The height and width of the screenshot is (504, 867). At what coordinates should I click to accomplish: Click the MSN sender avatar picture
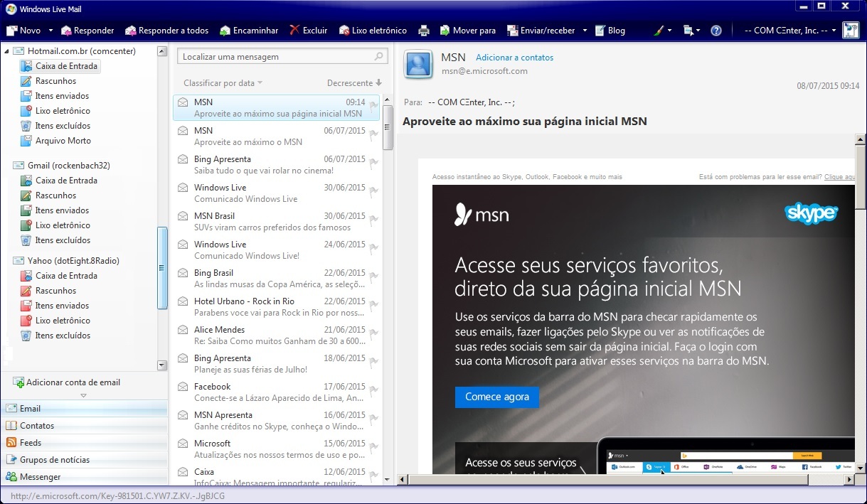coord(418,64)
